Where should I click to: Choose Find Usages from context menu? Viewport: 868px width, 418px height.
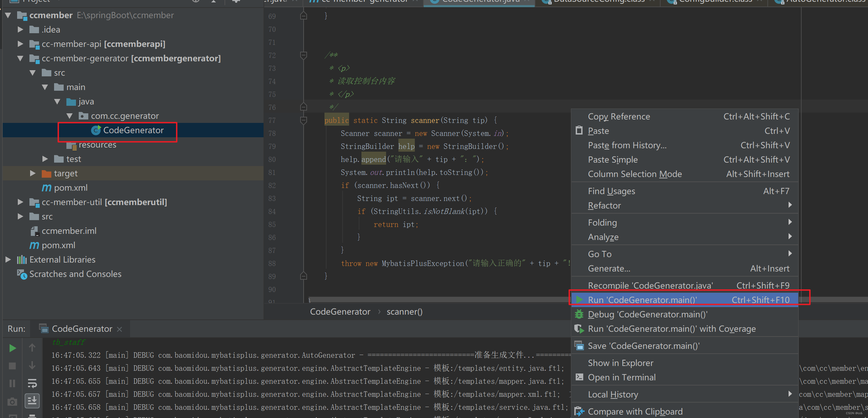pos(611,191)
